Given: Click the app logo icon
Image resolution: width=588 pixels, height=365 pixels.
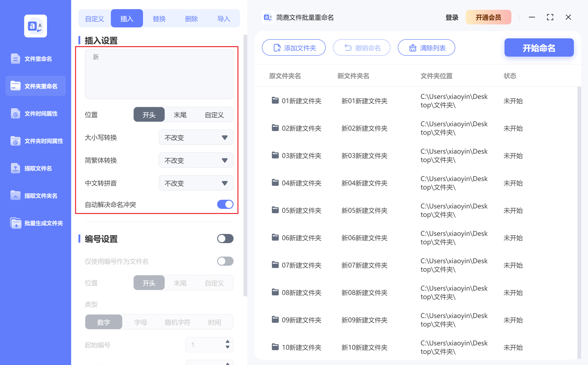Looking at the screenshot, I should click(35, 26).
